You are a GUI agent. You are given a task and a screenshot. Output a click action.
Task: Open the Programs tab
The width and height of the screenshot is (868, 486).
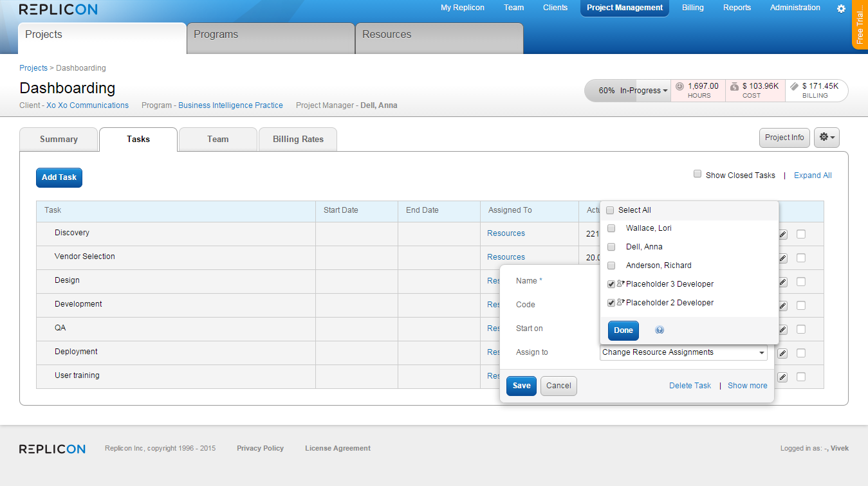tap(216, 34)
